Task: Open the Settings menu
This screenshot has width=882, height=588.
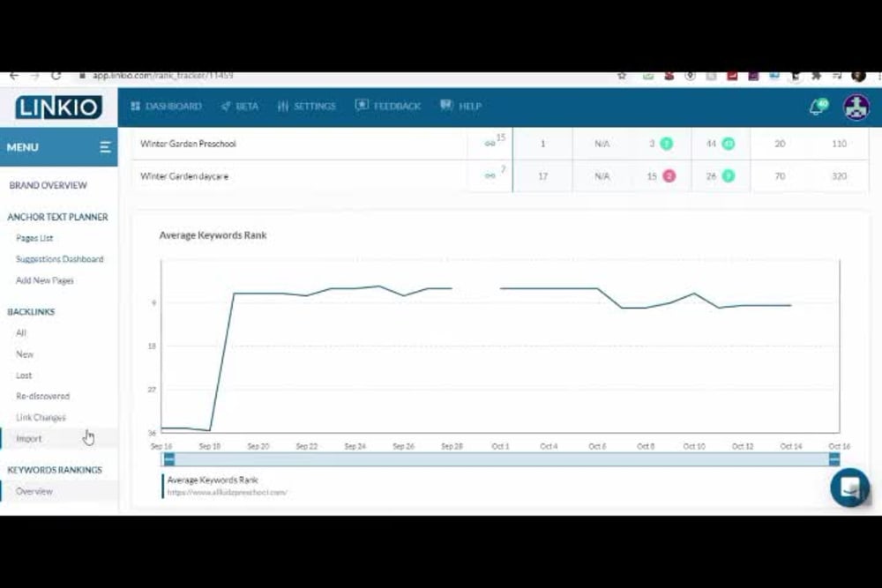Action: click(x=307, y=107)
